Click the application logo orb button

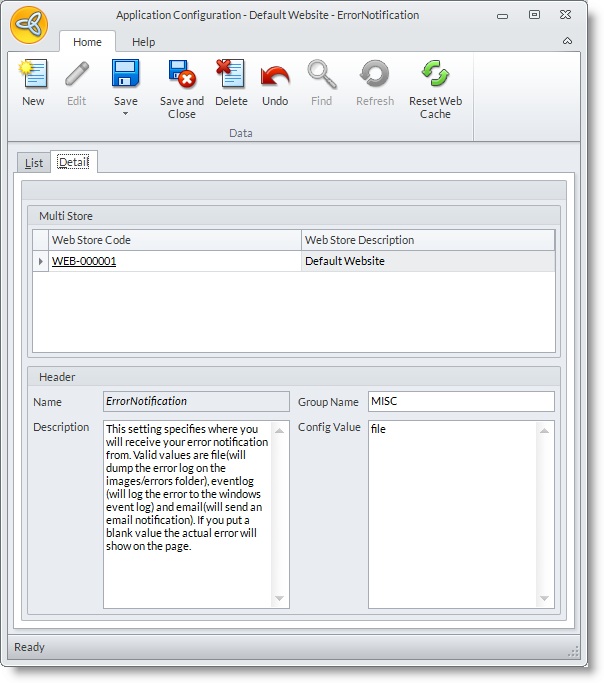point(29,25)
